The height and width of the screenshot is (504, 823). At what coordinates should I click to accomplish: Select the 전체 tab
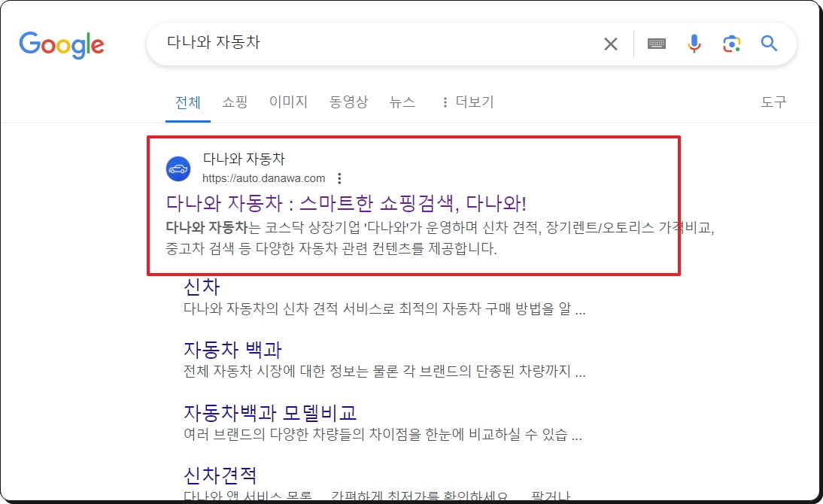pyautogui.click(x=188, y=102)
